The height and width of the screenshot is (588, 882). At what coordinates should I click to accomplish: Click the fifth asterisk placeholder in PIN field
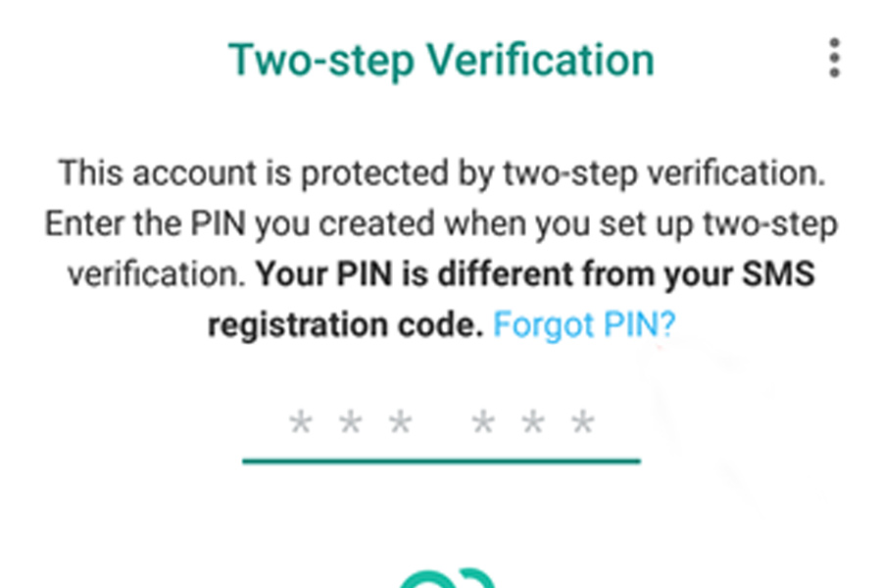click(x=532, y=424)
